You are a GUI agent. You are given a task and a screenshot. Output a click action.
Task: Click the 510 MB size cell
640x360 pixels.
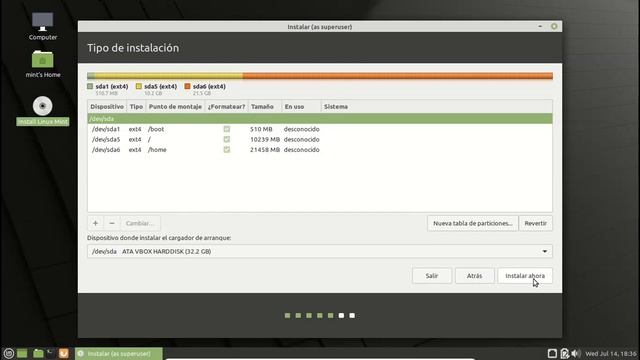[261, 129]
